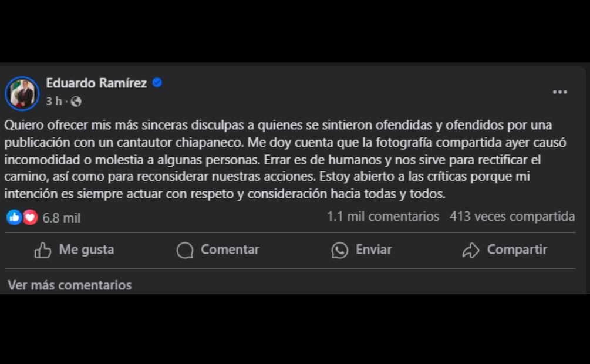
Task: Open the post's "3 h" timestamp
Action: pyautogui.click(x=54, y=101)
